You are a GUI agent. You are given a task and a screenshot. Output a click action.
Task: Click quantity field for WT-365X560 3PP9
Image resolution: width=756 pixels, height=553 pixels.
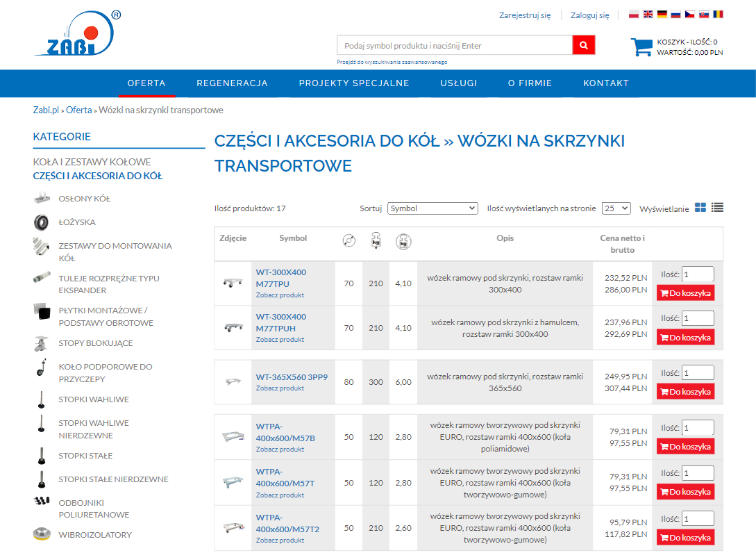coord(698,372)
